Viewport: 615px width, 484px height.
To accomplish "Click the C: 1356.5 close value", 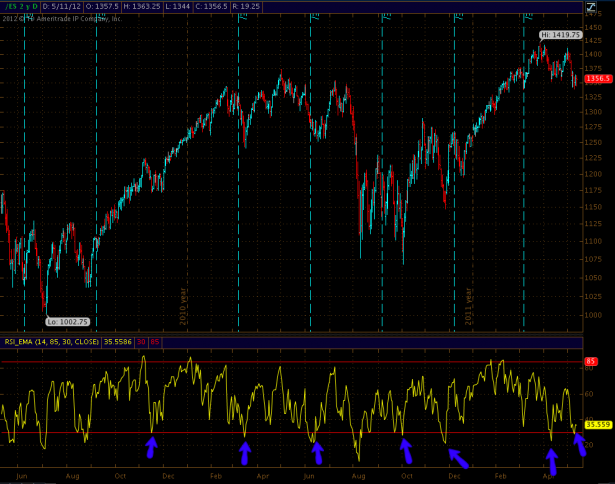I will click(x=211, y=7).
